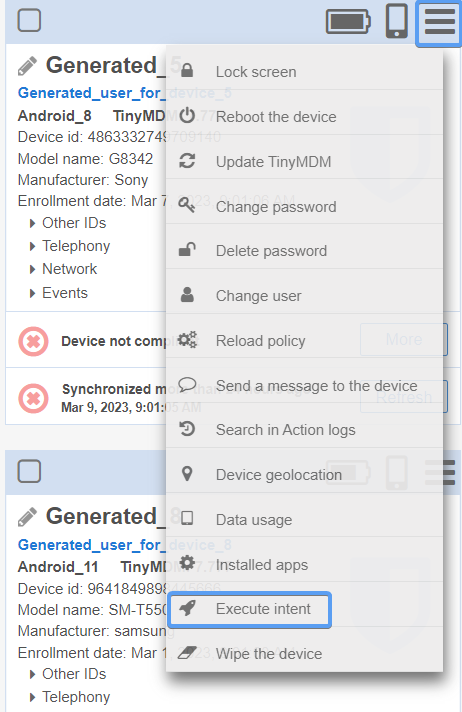Expand Other IDs under Generated_8

coord(68,674)
